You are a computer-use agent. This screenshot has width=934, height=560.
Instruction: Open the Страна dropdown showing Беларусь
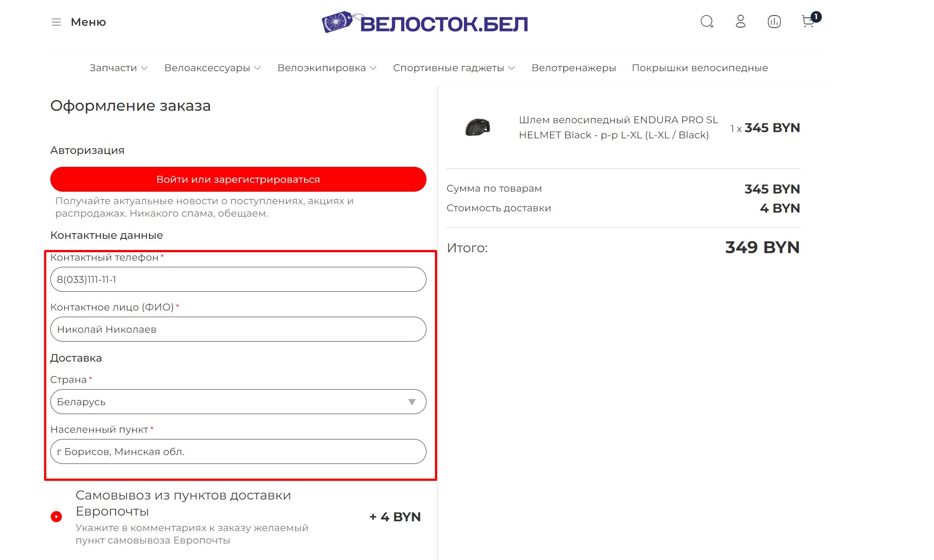pyautogui.click(x=238, y=402)
